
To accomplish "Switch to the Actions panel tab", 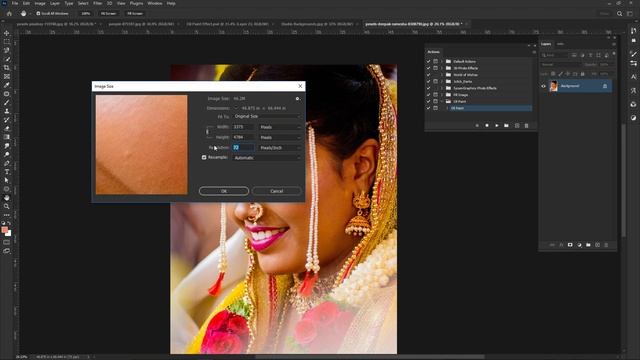I will click(433, 52).
